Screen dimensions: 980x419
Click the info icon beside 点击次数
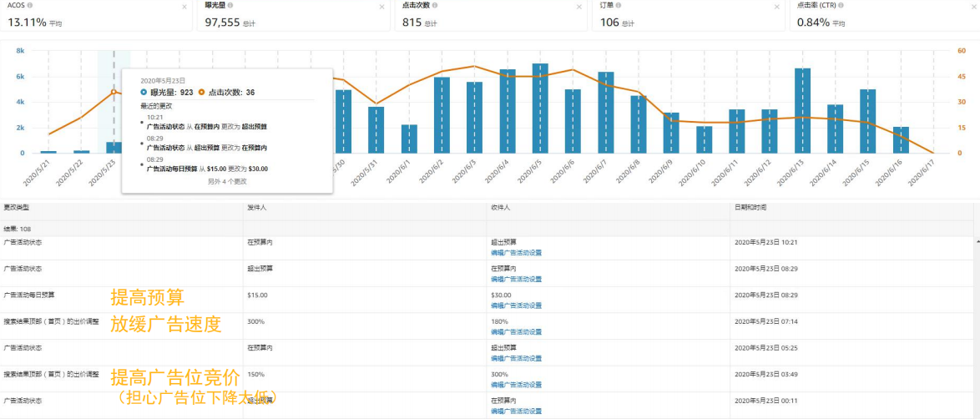click(435, 6)
